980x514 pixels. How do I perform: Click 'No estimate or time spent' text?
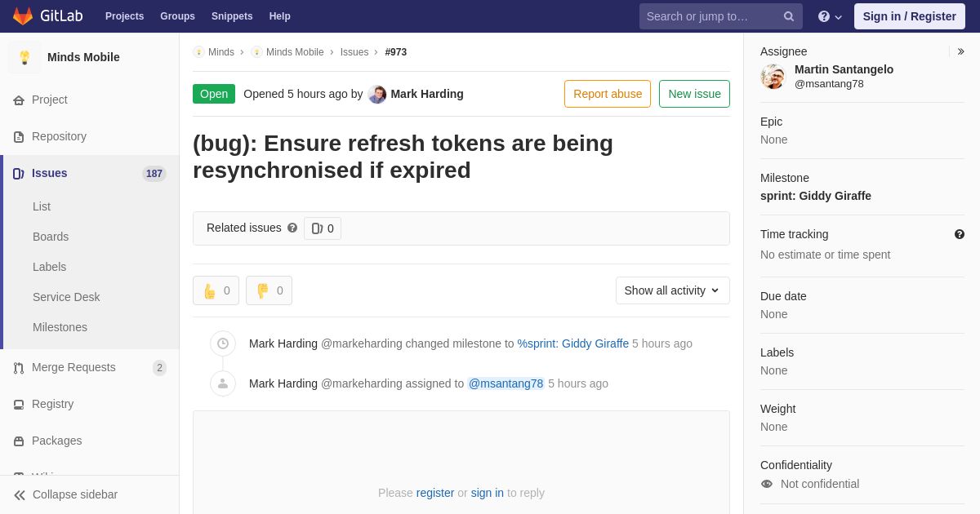[826, 255]
